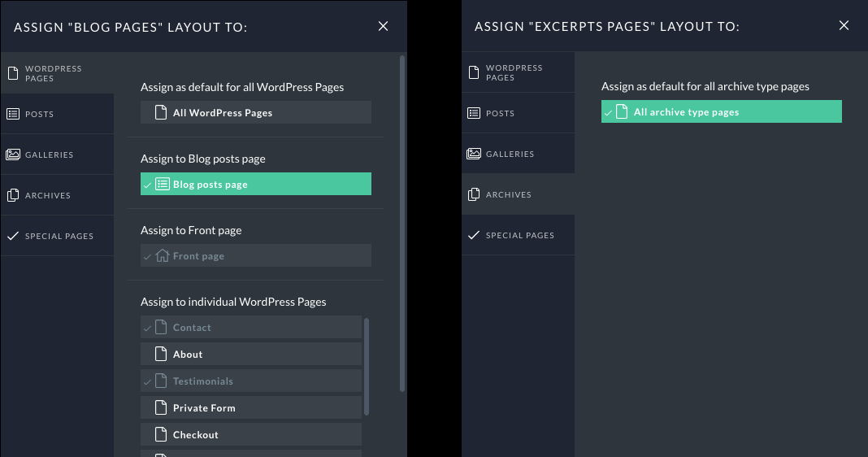The height and width of the screenshot is (457, 868).
Task: Toggle the Front page assignment
Action: (x=256, y=255)
